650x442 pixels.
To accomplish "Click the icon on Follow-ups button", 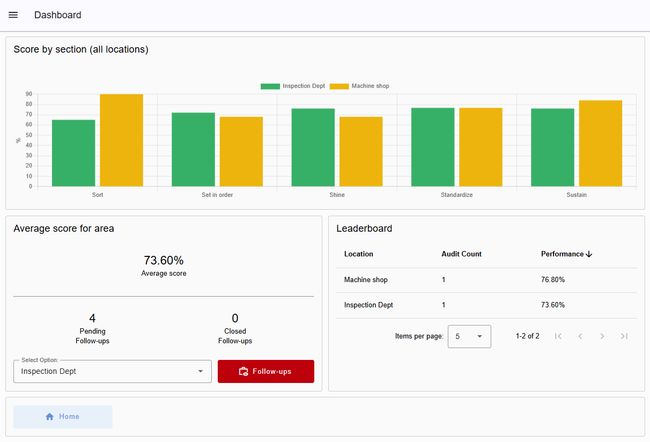I will [x=243, y=372].
